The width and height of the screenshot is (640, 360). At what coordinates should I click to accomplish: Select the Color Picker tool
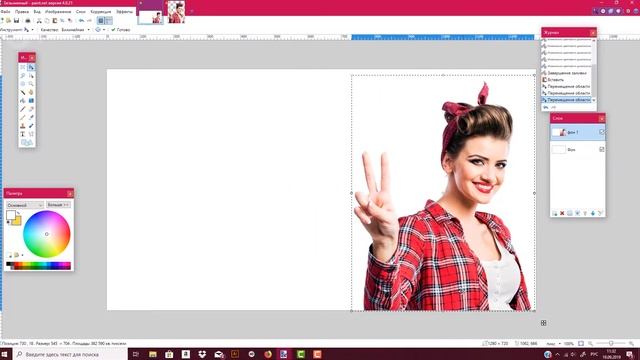tap(31, 117)
